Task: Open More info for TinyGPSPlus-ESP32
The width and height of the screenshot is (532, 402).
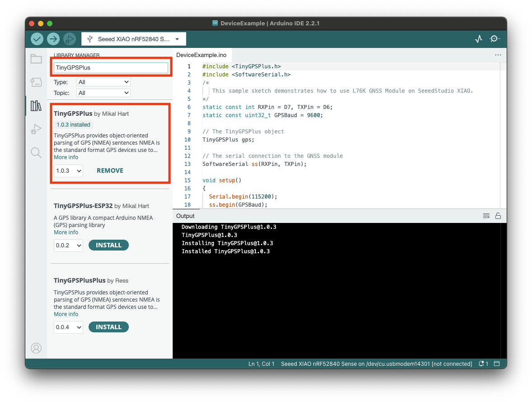Action: [66, 232]
